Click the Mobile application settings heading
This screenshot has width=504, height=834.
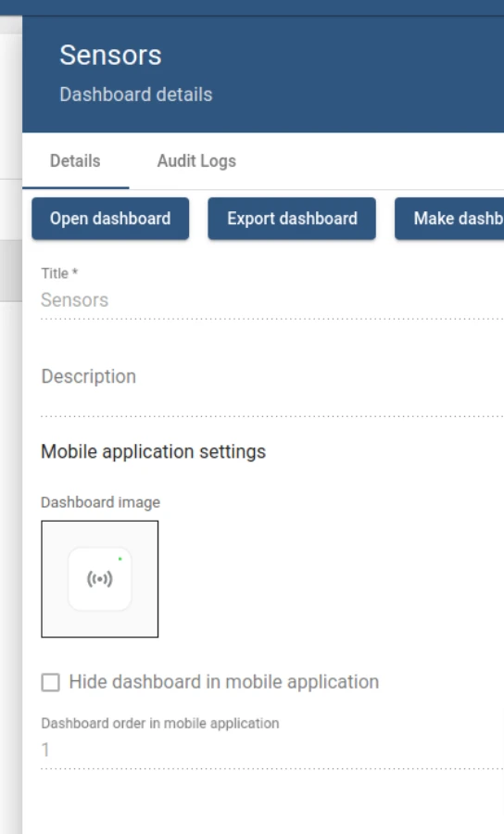coord(153,451)
